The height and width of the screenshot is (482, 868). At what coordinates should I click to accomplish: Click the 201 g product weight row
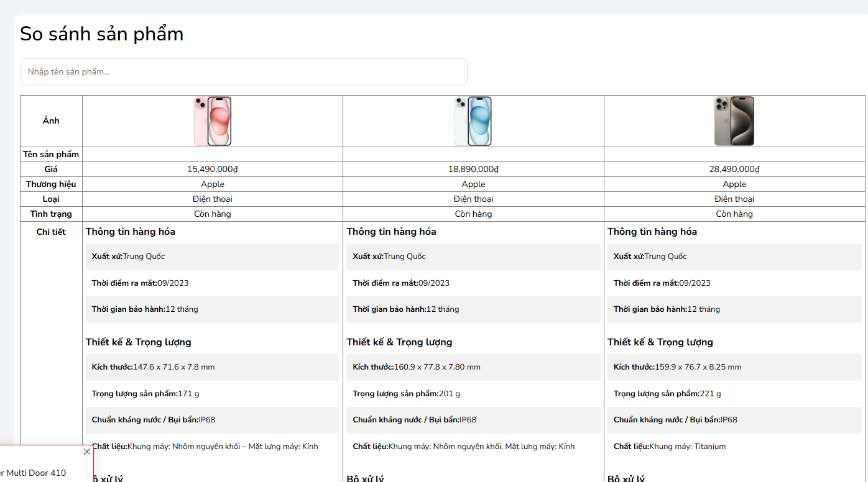point(473,394)
